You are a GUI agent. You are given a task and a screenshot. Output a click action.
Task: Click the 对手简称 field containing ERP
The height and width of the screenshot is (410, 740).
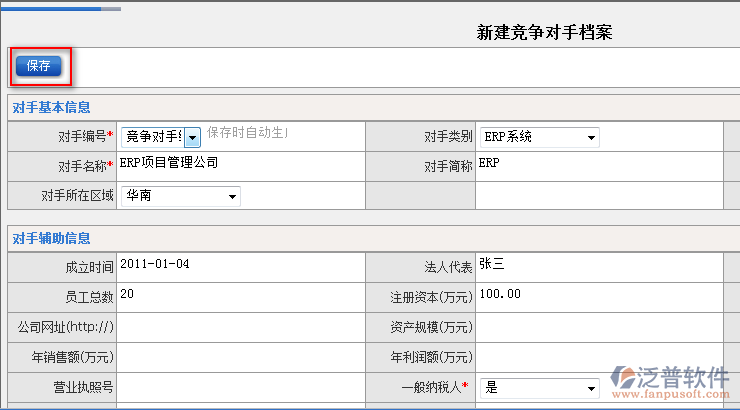coord(598,164)
